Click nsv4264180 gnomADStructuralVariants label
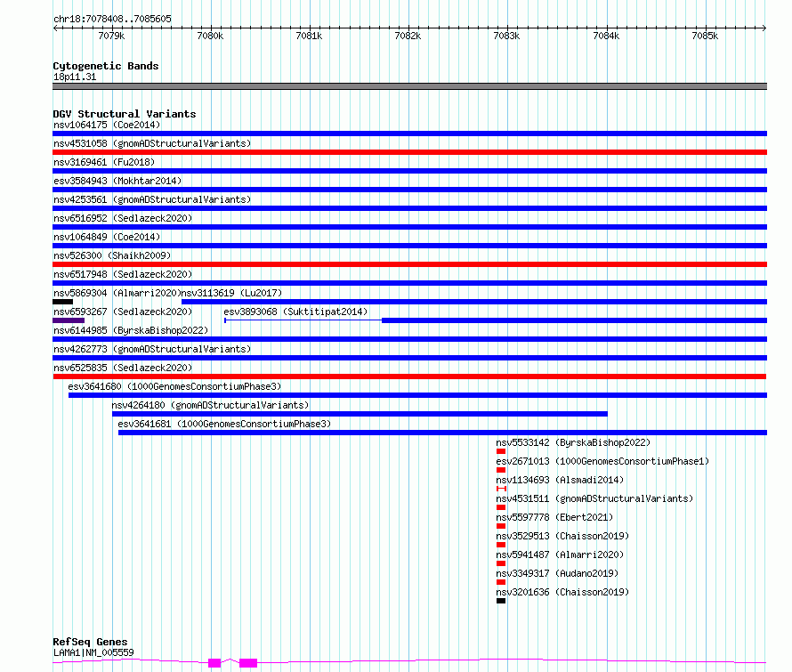This screenshot has width=792, height=672. click(210, 405)
